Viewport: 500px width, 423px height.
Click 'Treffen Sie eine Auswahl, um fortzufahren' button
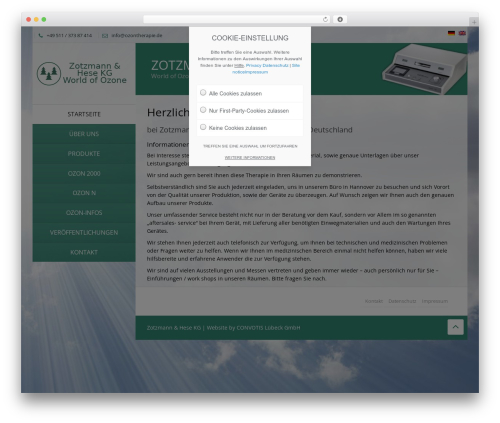(x=250, y=146)
